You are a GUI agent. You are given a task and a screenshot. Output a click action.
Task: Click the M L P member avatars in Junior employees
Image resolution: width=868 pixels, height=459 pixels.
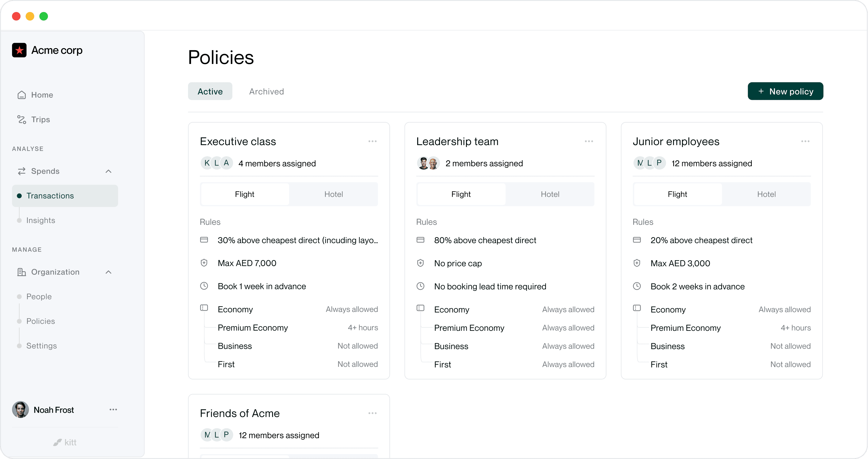(x=649, y=163)
